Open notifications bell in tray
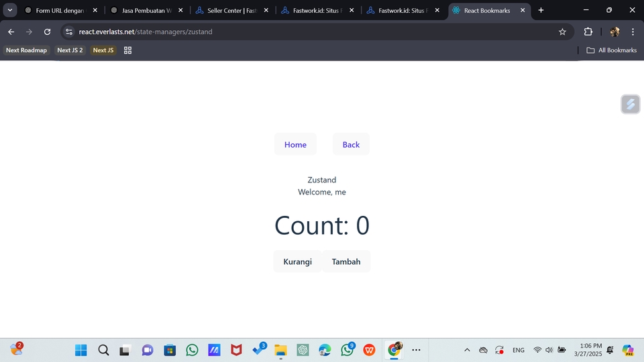Viewport: 644px width, 362px height. click(x=610, y=350)
